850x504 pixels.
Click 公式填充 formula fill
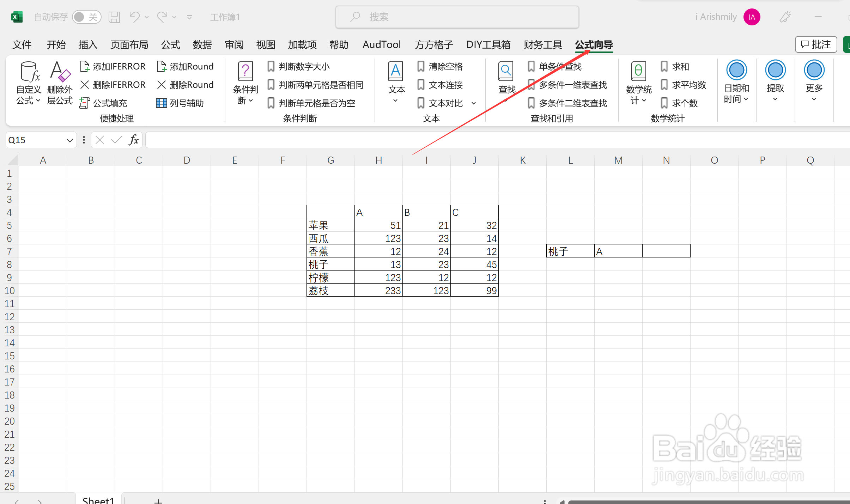103,103
